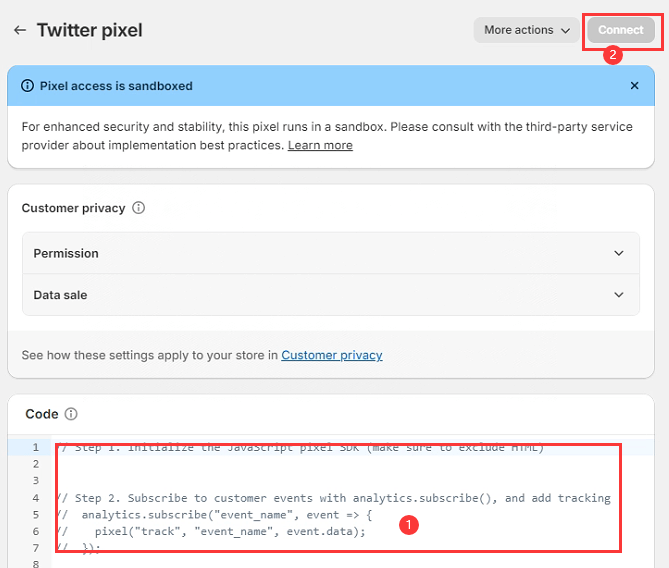Click the info icon in the sandbox banner
Image resolution: width=669 pixels, height=568 pixels.
pyautogui.click(x=28, y=86)
